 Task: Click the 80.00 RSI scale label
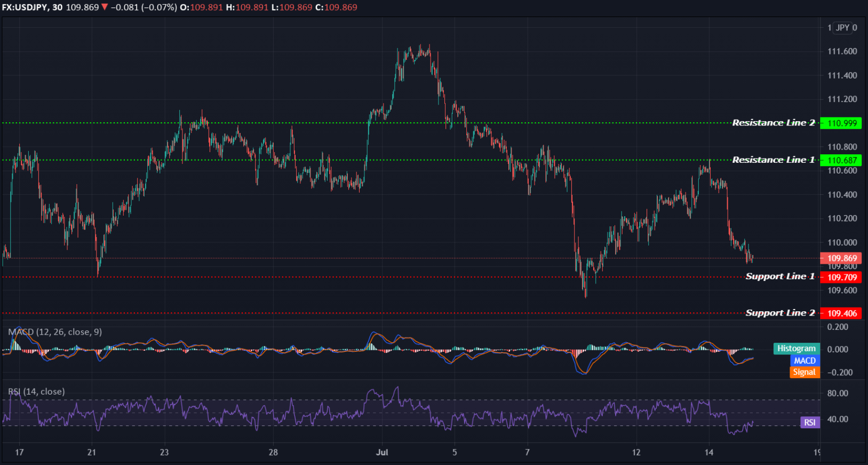point(838,393)
